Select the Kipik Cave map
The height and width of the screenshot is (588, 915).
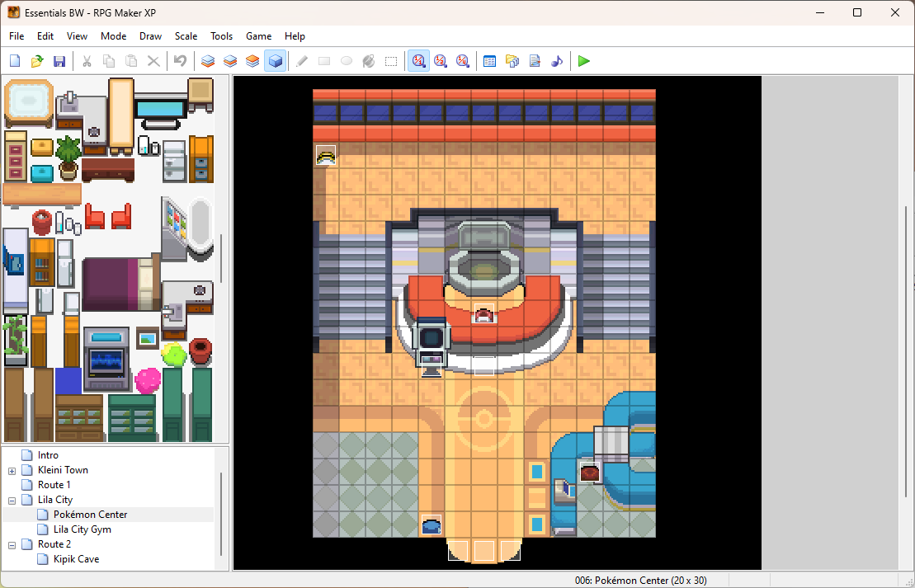point(76,559)
